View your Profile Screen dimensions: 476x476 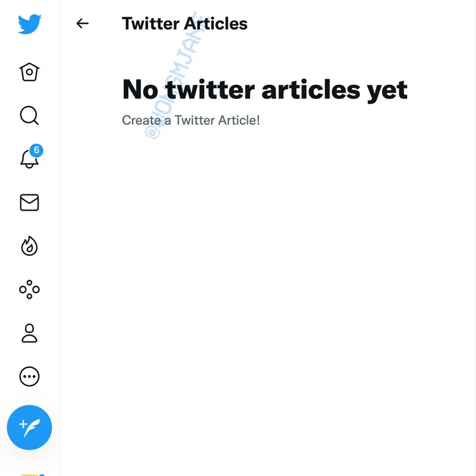click(x=29, y=333)
